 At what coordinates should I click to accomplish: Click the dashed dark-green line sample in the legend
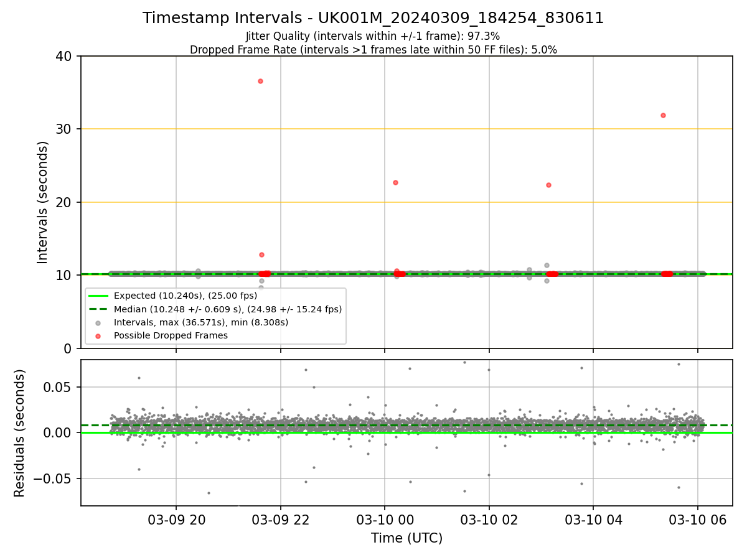click(x=98, y=309)
